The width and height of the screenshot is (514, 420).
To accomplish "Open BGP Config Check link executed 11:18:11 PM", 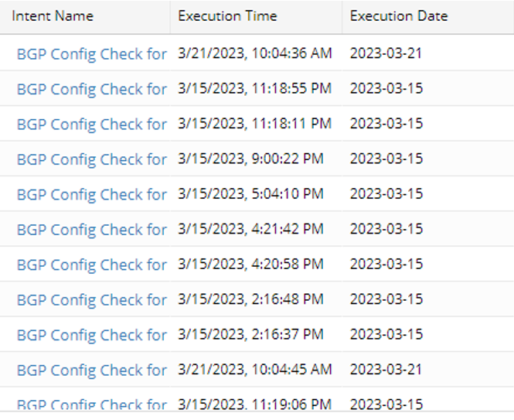I will (91, 124).
